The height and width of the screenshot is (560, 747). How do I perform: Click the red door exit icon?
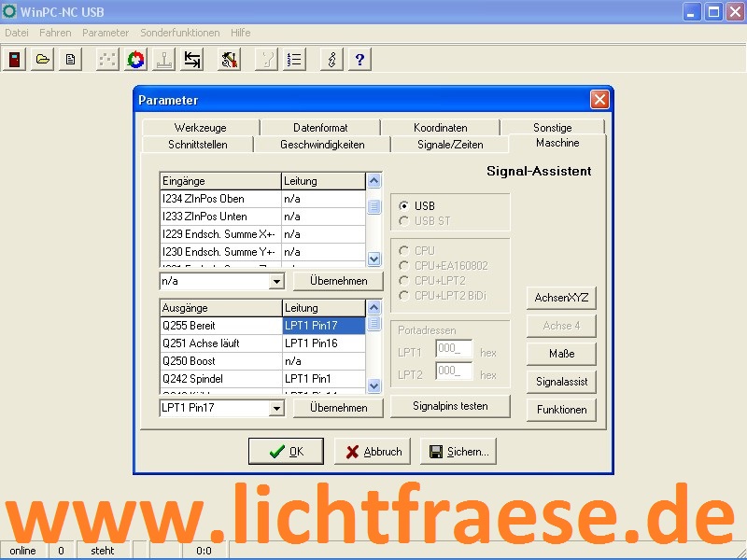coord(15,60)
